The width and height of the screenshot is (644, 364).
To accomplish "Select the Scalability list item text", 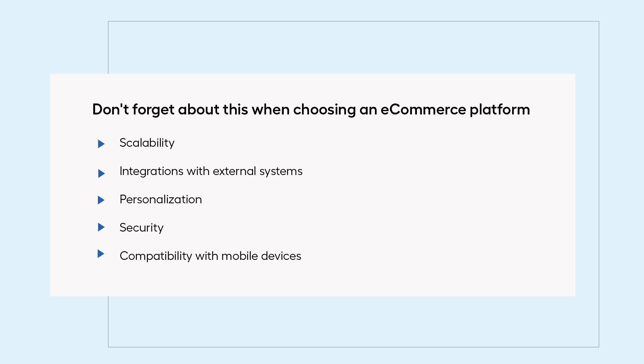I will click(x=147, y=143).
